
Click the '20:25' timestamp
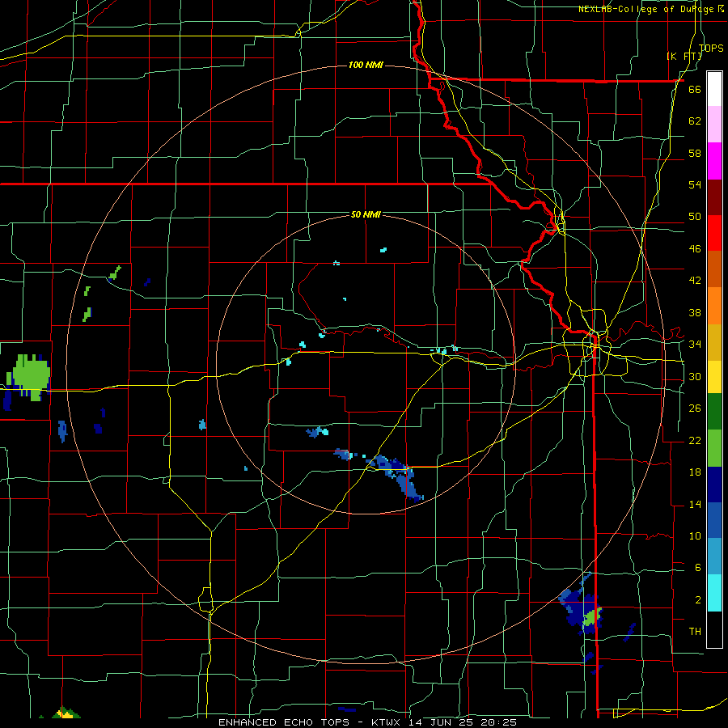(x=498, y=722)
